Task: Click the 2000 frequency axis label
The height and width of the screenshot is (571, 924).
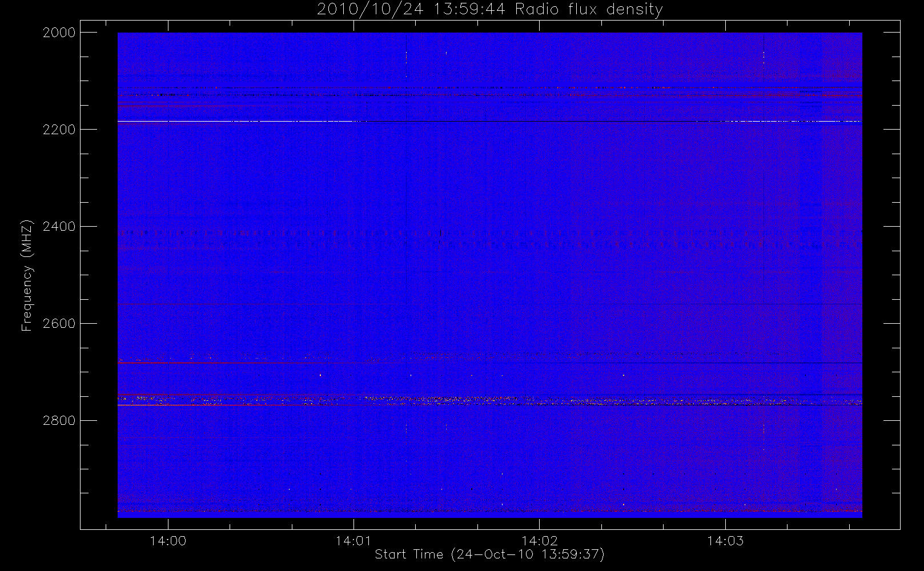Action: 59,33
